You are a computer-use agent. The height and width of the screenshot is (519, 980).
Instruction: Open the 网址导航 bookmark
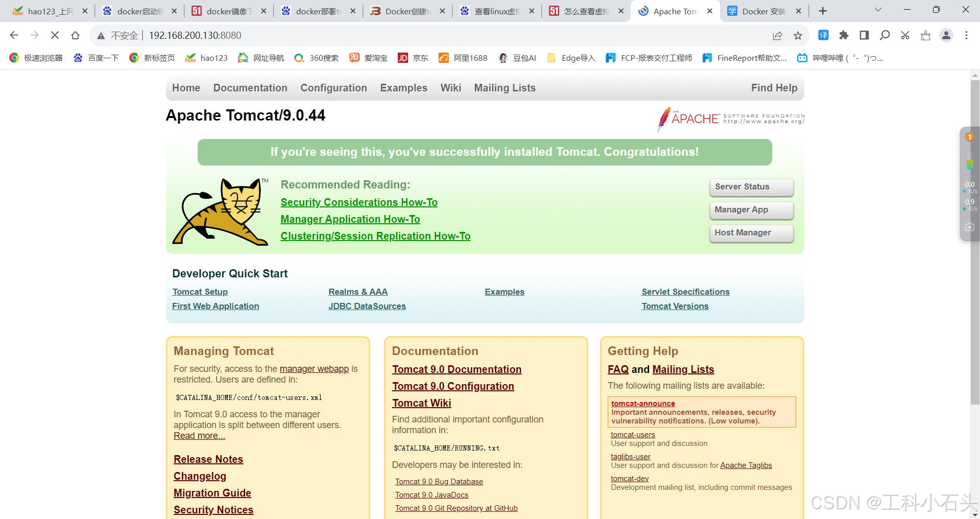click(260, 58)
